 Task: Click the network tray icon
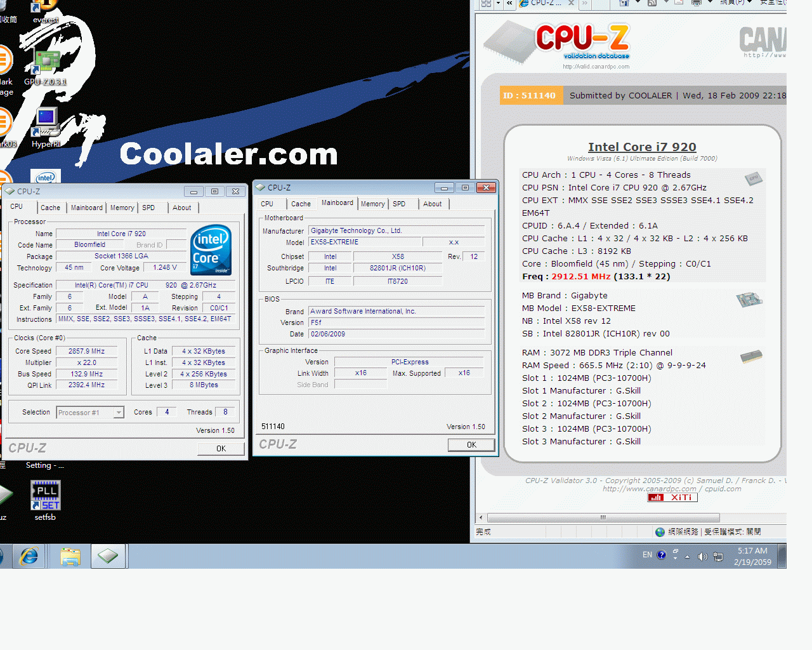click(x=718, y=557)
